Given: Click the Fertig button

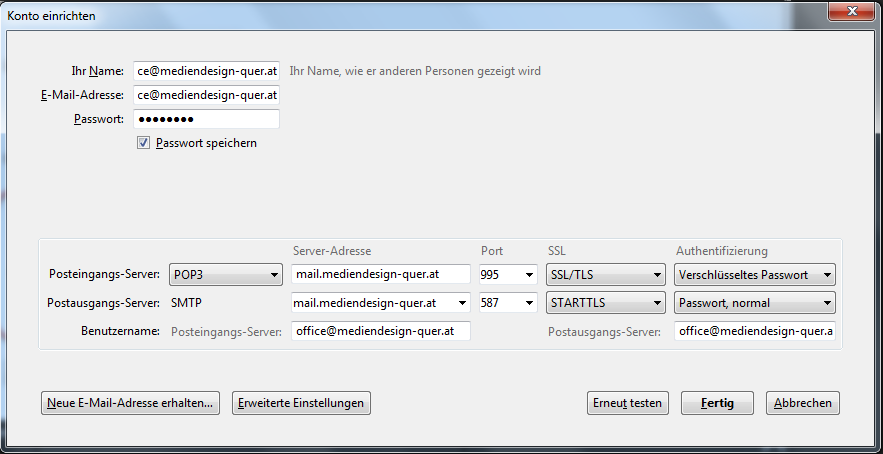Looking at the screenshot, I should point(717,403).
